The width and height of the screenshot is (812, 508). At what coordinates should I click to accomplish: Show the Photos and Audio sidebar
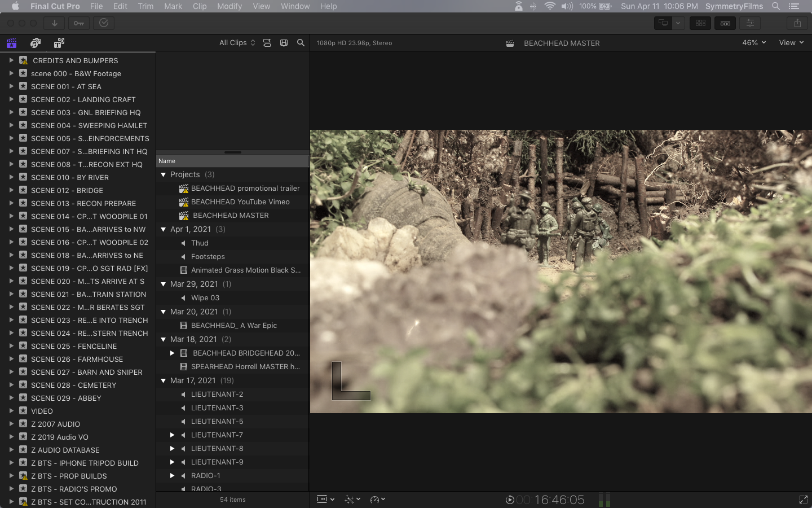(36, 43)
